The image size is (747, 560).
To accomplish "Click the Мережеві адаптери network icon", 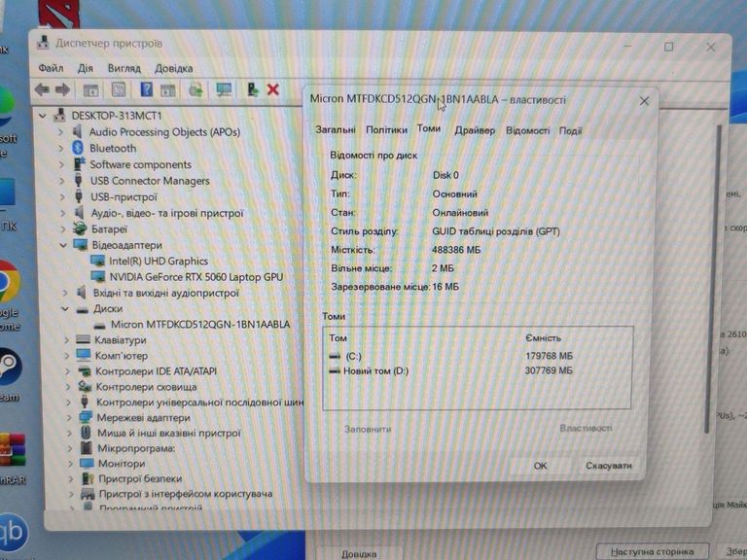I will (86, 418).
